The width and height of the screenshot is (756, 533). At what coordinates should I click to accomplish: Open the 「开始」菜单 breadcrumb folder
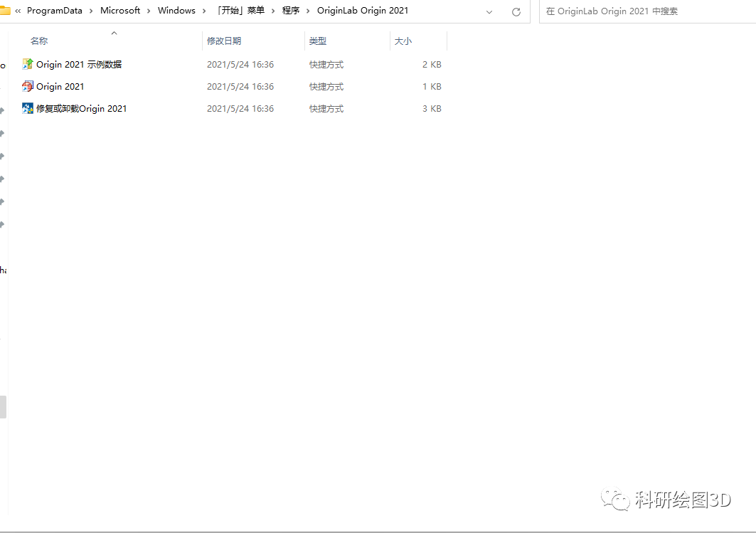tap(240, 11)
